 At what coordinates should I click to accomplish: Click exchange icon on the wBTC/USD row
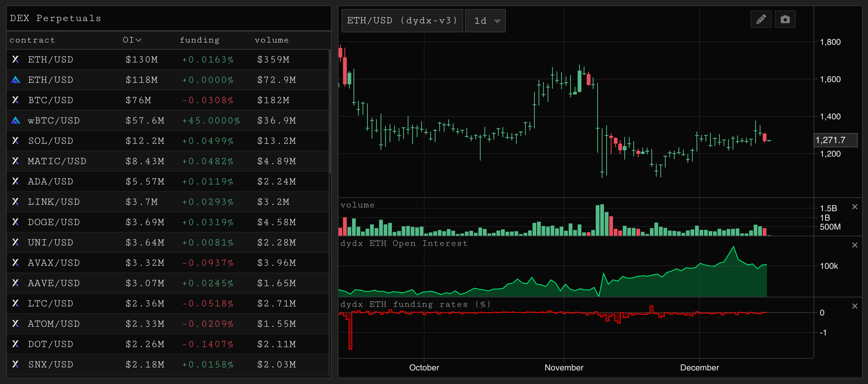pos(15,120)
